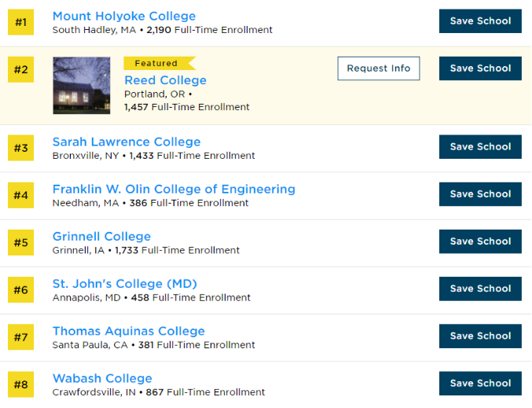Save Wabash College to your list
This screenshot has width=532, height=408.
480,383
